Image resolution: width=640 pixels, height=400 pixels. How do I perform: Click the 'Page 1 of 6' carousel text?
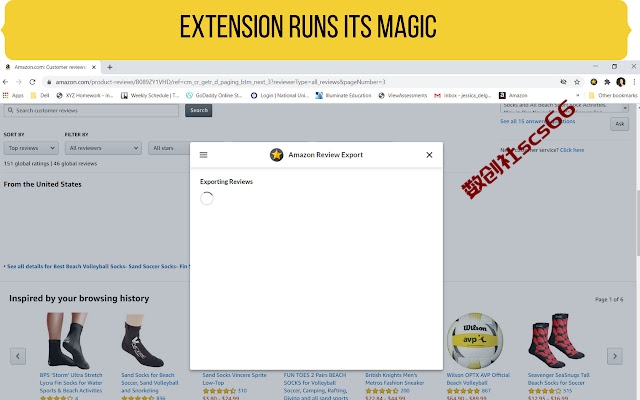[x=609, y=300]
